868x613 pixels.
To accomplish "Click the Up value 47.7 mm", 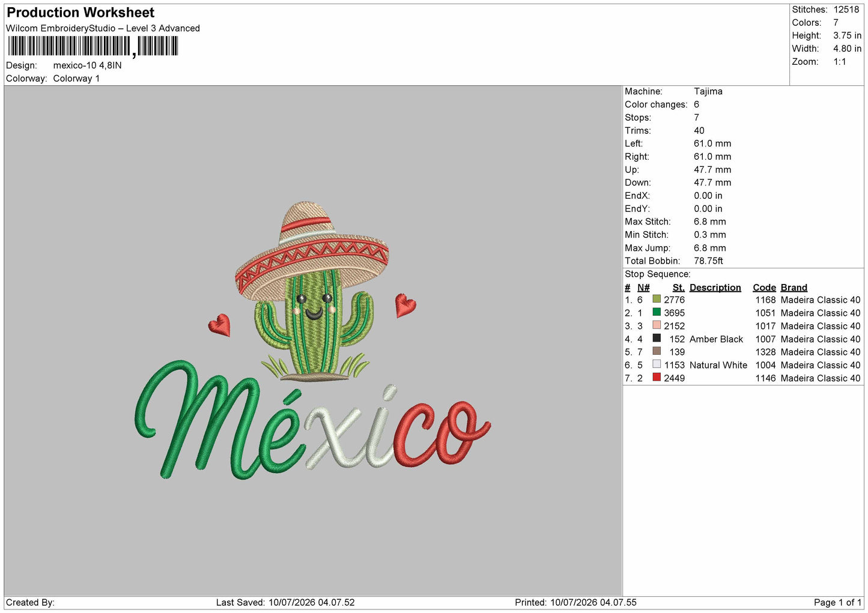I will [712, 170].
